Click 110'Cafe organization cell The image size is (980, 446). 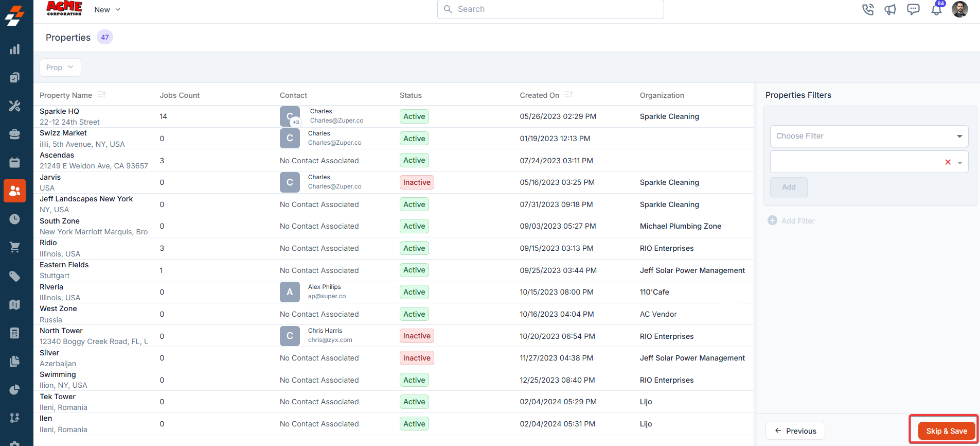[654, 292]
